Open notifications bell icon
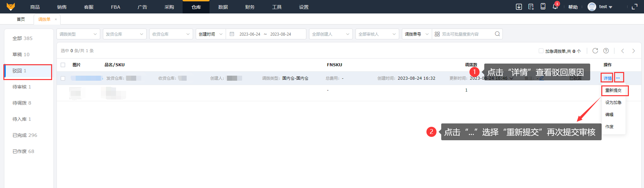 pos(555,6)
